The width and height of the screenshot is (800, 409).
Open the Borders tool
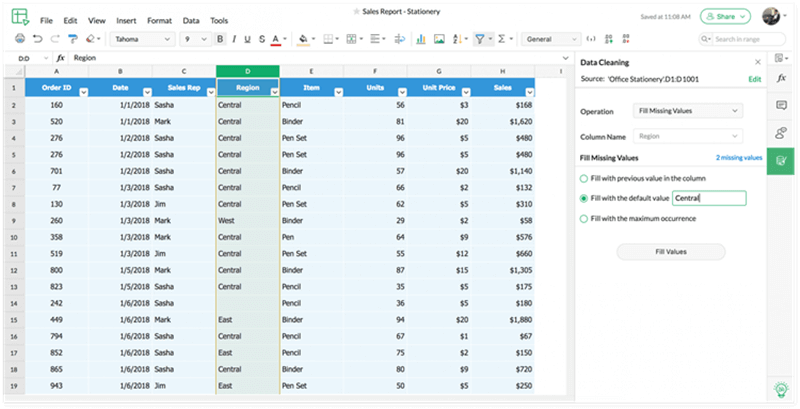[329, 39]
